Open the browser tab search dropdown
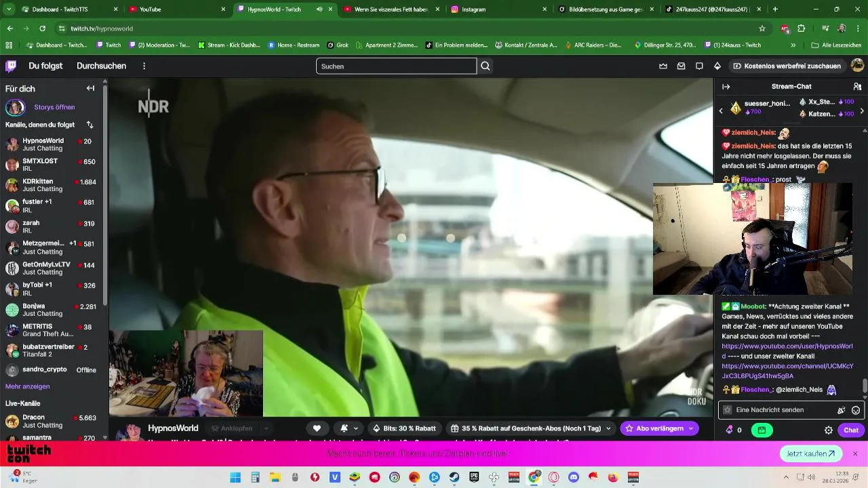Screen dimensions: 868x488 9,9
